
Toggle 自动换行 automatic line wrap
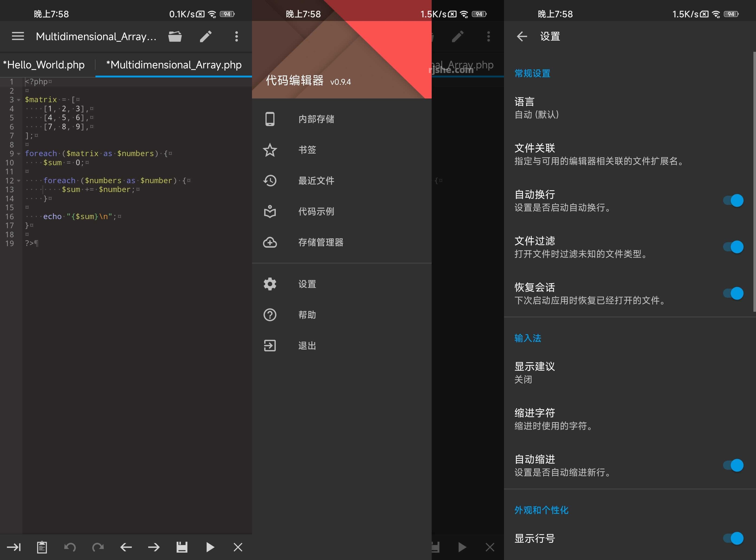click(733, 200)
